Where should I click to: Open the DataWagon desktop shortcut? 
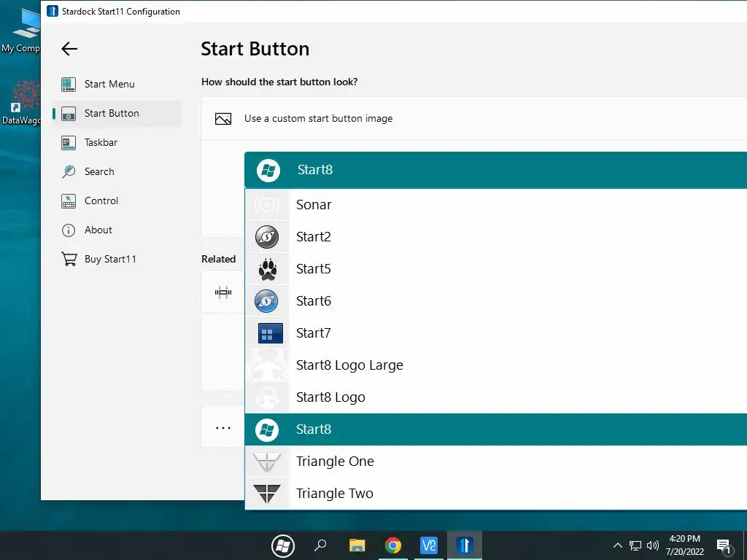(20, 102)
